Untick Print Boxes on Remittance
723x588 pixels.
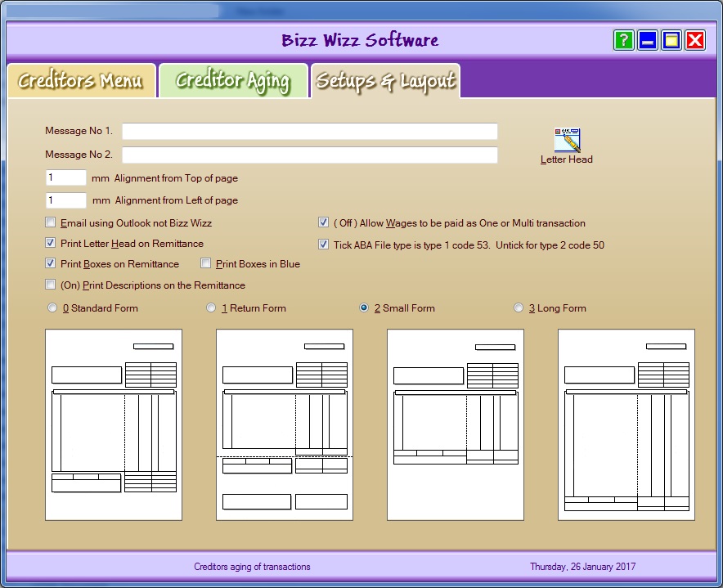pos(50,263)
